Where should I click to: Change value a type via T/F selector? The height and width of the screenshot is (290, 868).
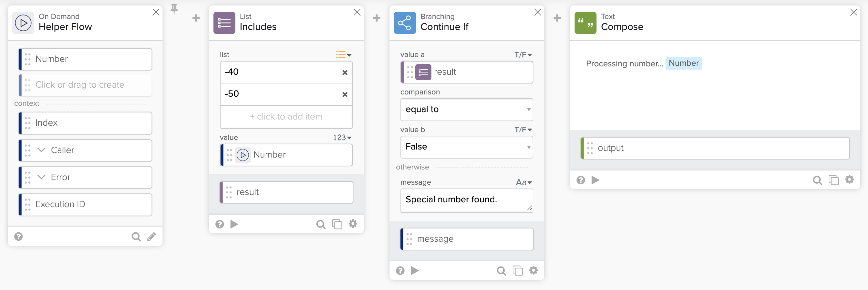[x=523, y=54]
